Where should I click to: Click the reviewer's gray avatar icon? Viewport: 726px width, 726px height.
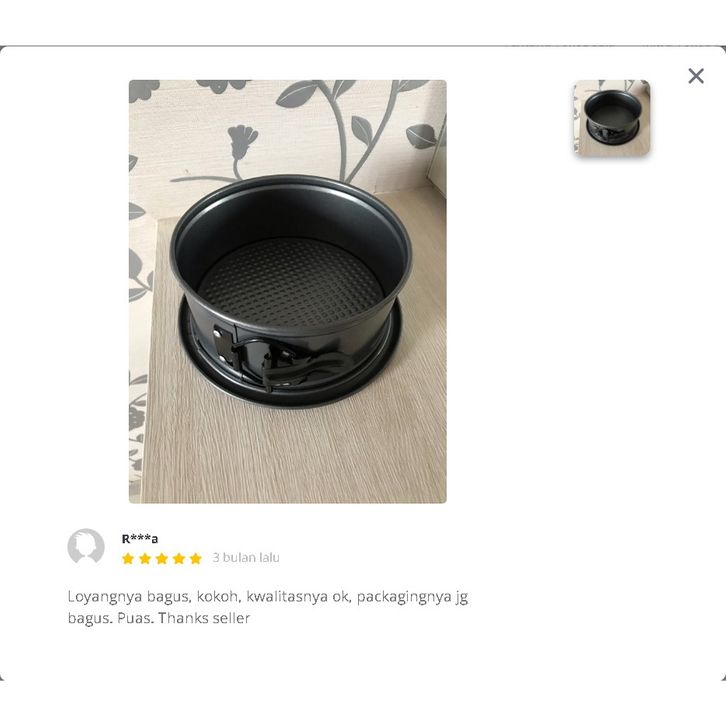pyautogui.click(x=86, y=546)
